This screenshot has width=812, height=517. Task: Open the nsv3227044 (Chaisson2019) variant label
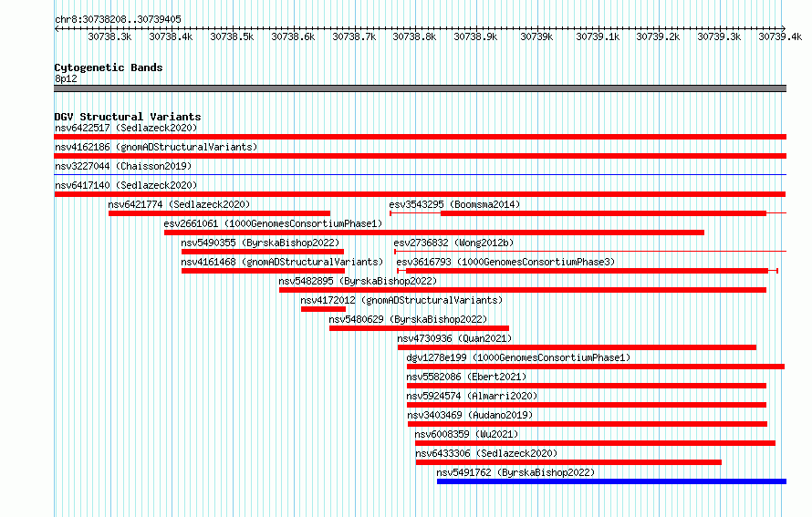point(123,166)
